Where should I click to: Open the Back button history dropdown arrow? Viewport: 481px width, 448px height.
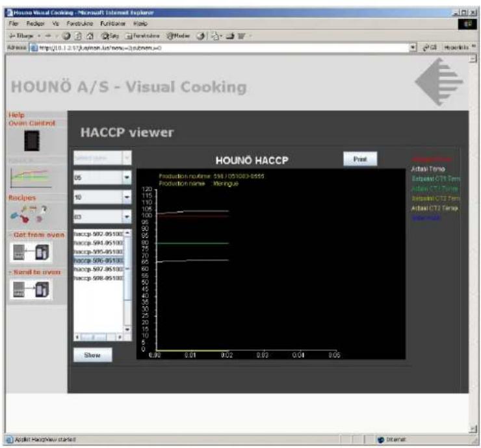[x=39, y=36]
